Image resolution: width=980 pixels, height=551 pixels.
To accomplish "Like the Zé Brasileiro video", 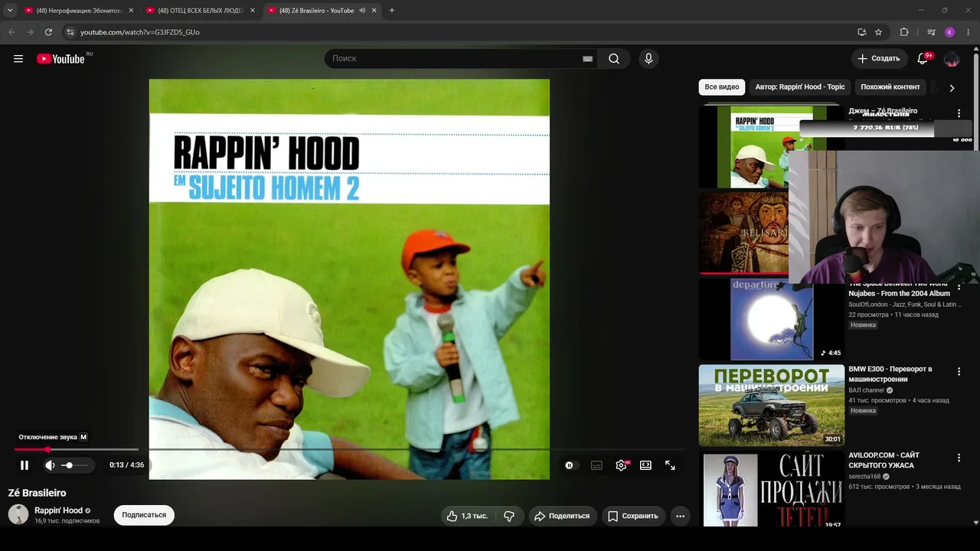I will [x=467, y=516].
